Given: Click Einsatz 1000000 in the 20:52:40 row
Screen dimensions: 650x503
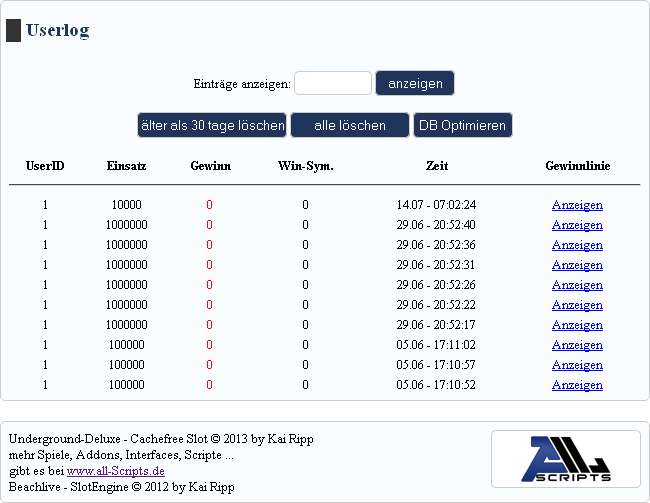Looking at the screenshot, I should coord(126,225).
